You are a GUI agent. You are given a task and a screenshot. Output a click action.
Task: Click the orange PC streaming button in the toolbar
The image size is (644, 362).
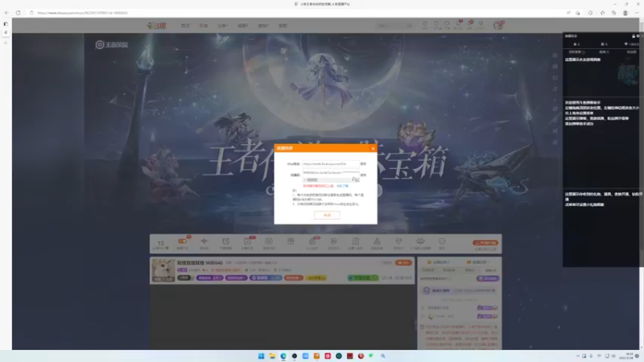(485, 243)
